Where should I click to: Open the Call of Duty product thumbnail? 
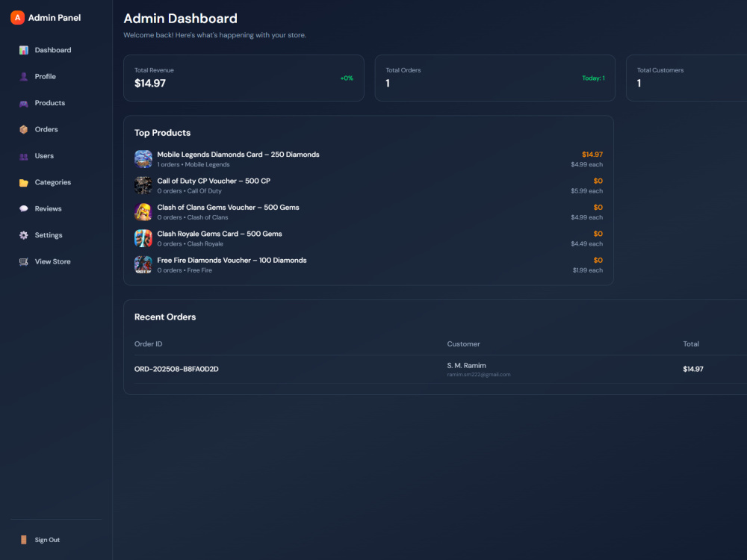(x=143, y=185)
